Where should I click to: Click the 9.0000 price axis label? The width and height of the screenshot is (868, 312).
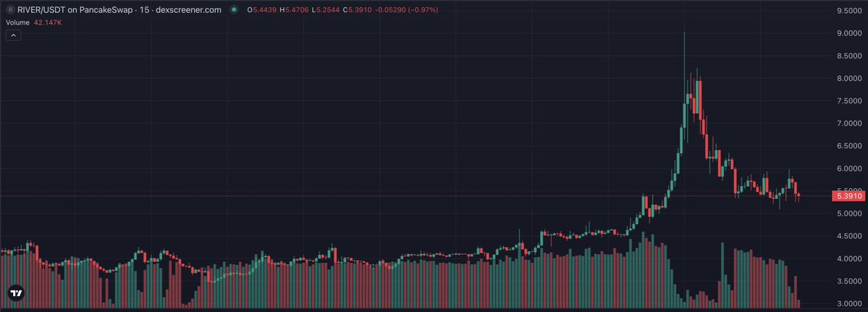click(848, 33)
